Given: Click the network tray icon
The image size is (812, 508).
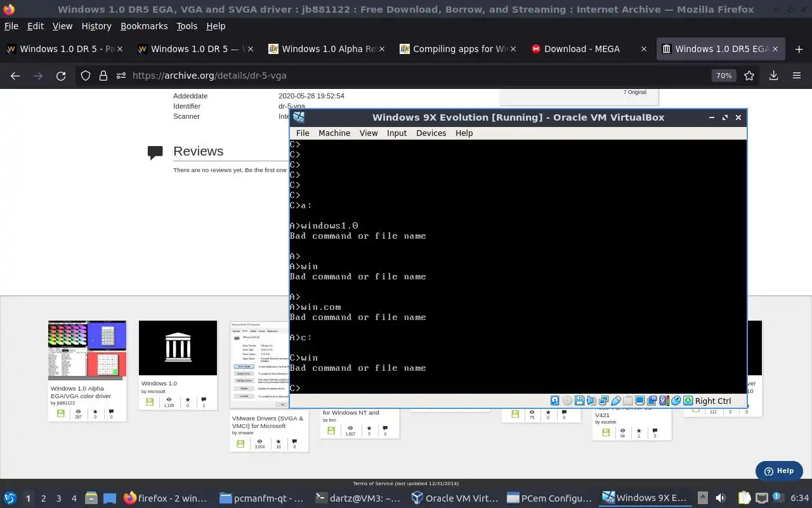Looking at the screenshot, I should [762, 498].
